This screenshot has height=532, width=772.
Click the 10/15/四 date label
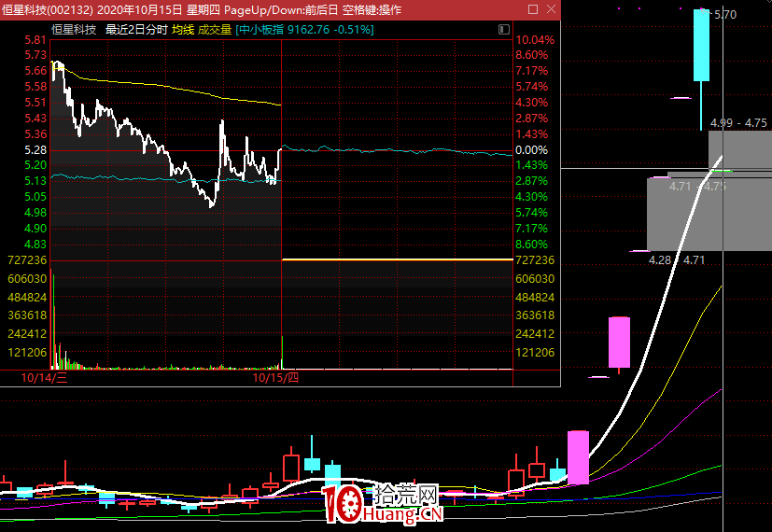coord(275,378)
